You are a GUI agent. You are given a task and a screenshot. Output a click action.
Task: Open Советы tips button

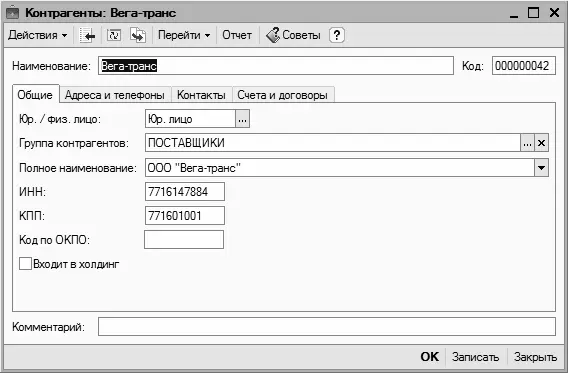point(293,35)
